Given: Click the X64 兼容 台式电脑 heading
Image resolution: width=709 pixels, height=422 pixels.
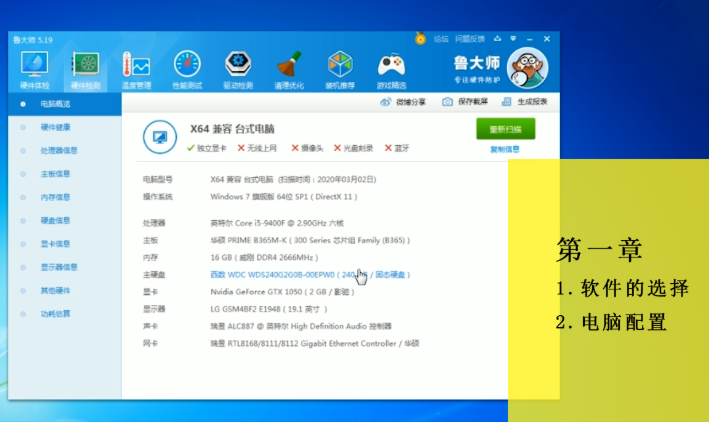Looking at the screenshot, I should click(x=232, y=129).
